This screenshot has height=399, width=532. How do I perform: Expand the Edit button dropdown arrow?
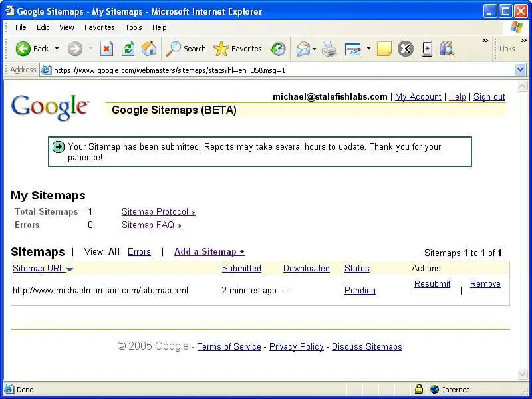(368, 49)
